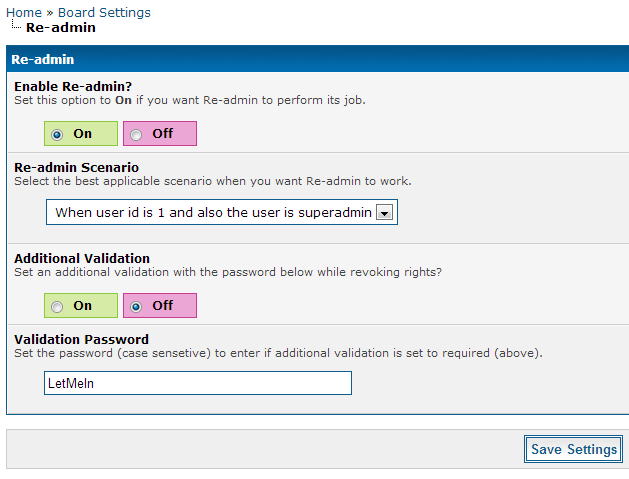Viewport: 629px width, 479px height.
Task: Open the Board Settings breadcrumb link
Action: pos(104,13)
